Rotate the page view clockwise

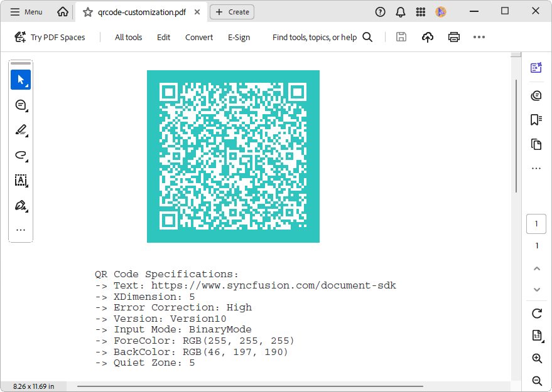[536, 313]
